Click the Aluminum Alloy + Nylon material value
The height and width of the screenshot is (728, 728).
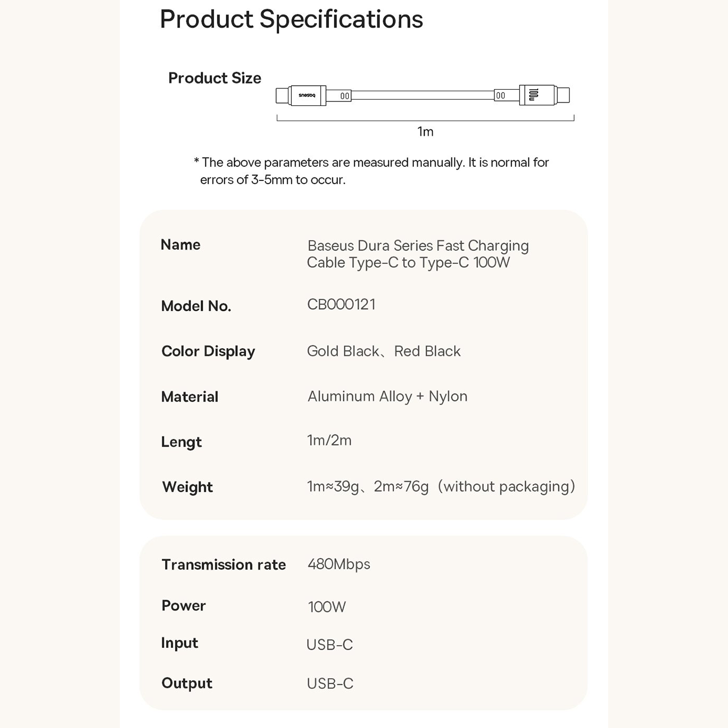(x=387, y=396)
